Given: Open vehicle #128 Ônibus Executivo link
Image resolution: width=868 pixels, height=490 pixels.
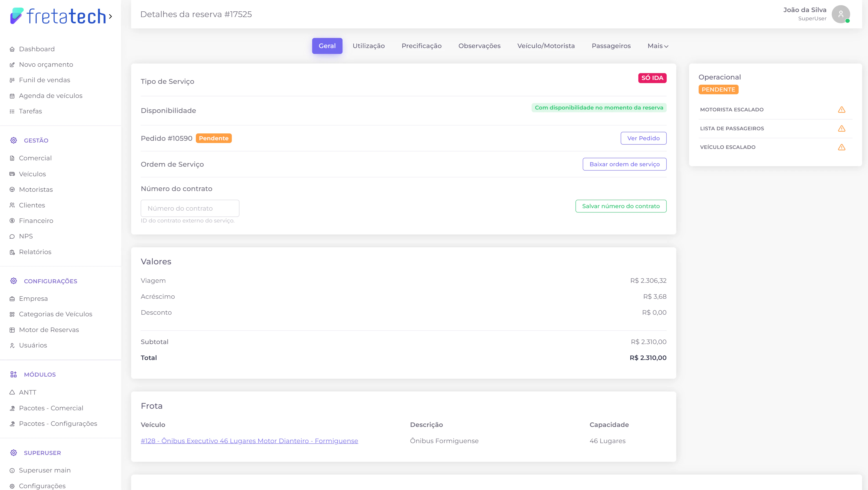Looking at the screenshot, I should (x=249, y=441).
